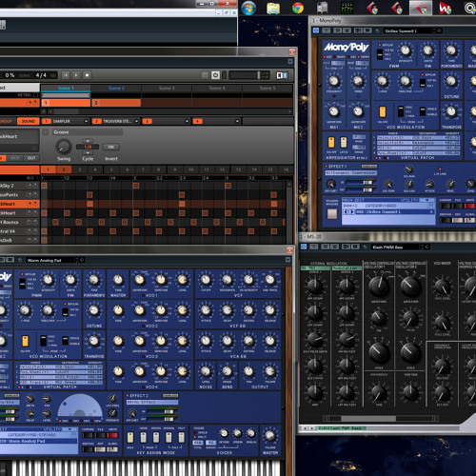Screen dimensions: 476x476
Task: Click the blue activate button in the MonoPoly toolbar
Action: coord(316,30)
